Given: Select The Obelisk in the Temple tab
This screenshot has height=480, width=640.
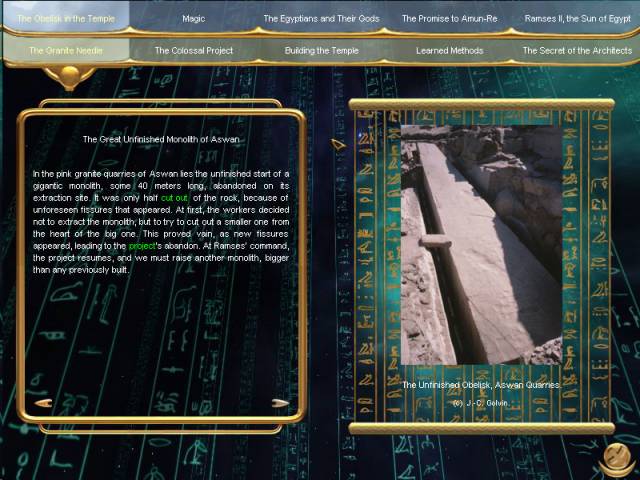Looking at the screenshot, I should 65,18.
